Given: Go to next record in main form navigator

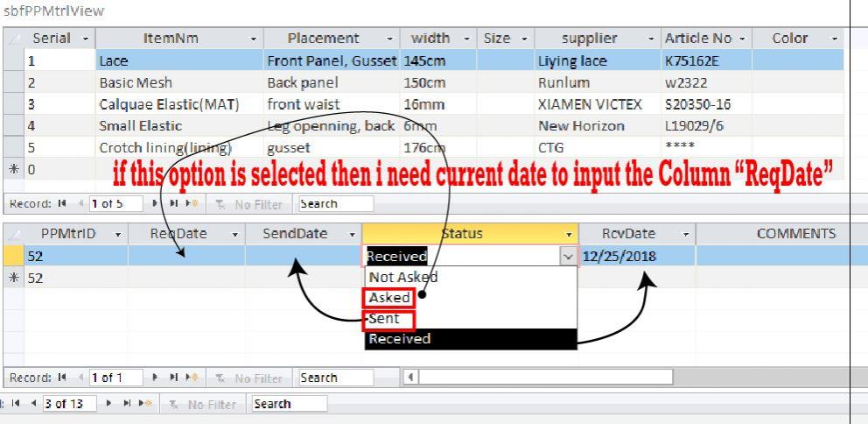Looking at the screenshot, I should pos(108,404).
